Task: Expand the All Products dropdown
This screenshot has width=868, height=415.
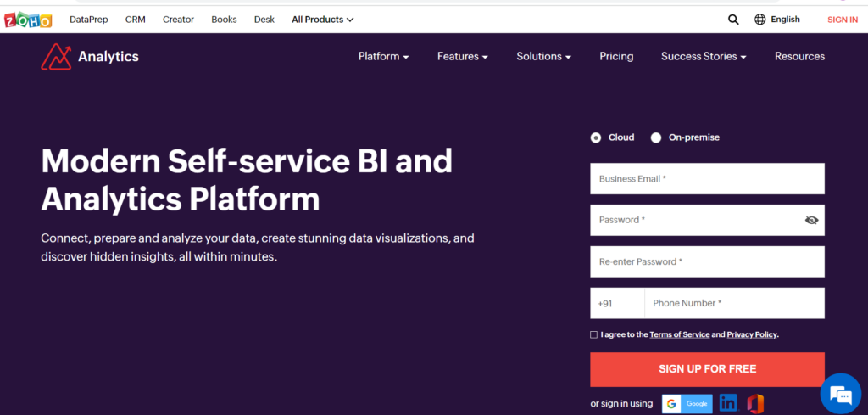Action: (x=323, y=20)
